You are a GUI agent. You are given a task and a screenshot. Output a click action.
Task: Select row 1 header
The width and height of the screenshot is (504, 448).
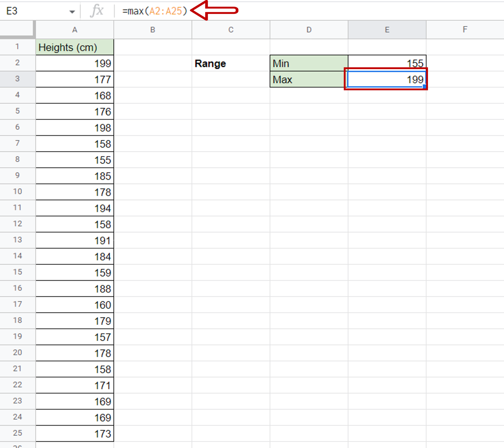tap(17, 47)
